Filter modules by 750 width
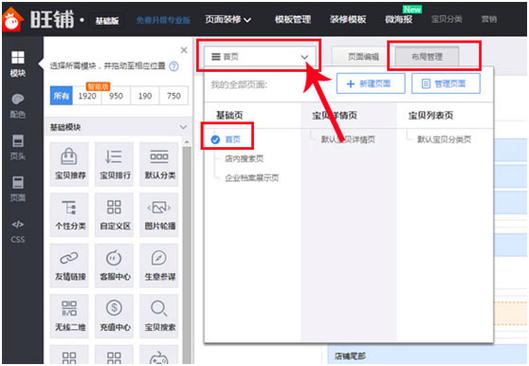Screen dimensions: 529x366 point(174,96)
